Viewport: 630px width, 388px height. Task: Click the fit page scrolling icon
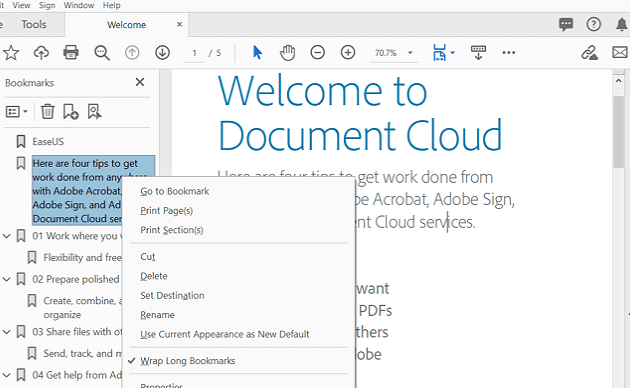(x=439, y=53)
